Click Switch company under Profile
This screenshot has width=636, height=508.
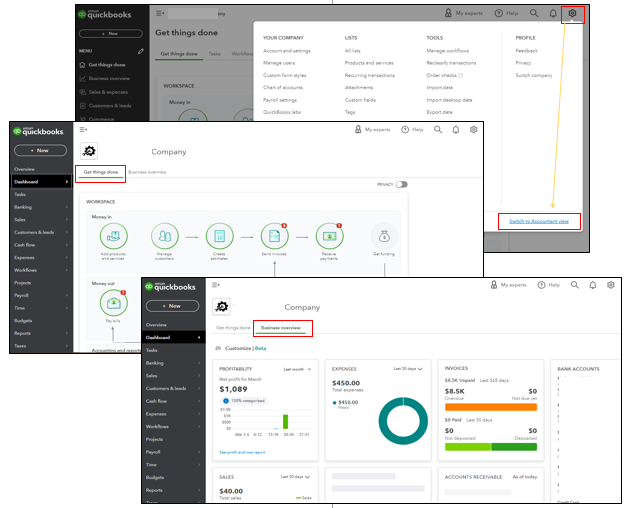coord(534,75)
